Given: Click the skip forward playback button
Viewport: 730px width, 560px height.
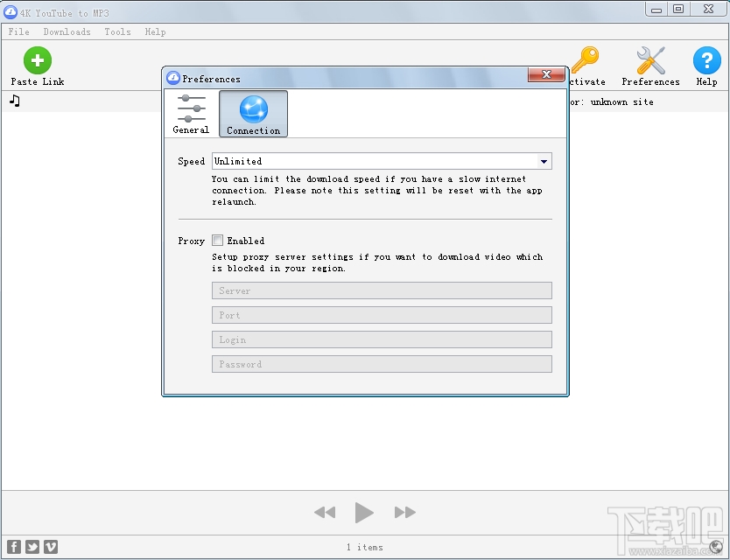Looking at the screenshot, I should [x=404, y=513].
